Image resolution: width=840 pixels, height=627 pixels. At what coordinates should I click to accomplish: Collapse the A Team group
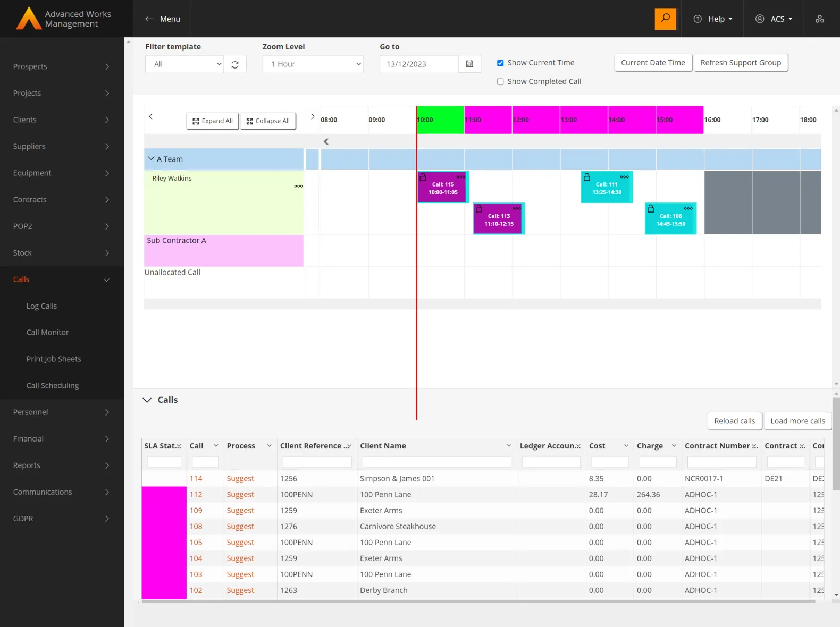click(x=151, y=158)
